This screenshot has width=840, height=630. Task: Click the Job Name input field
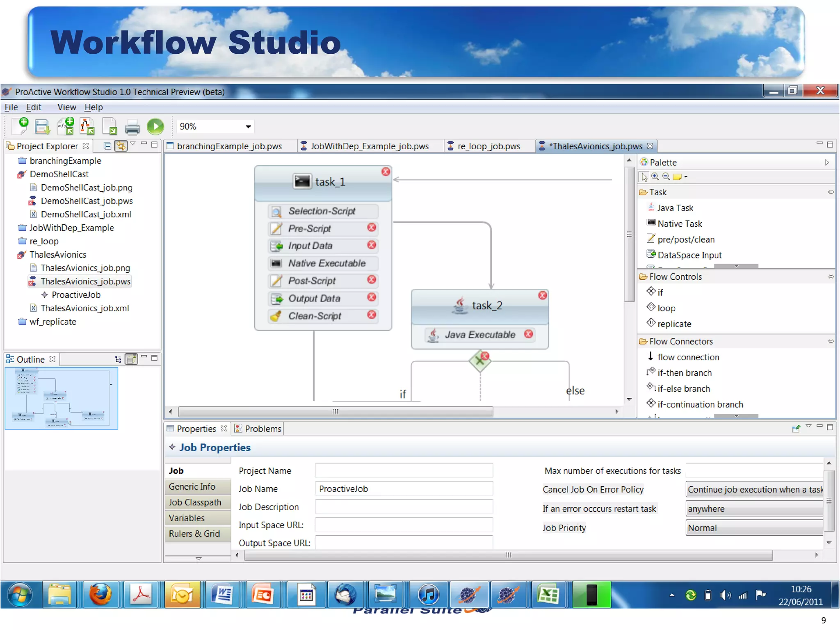(404, 489)
